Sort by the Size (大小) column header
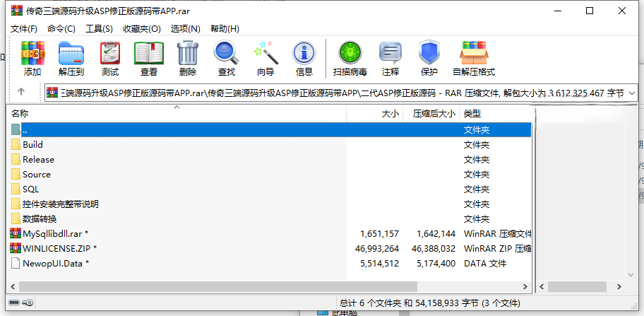Image resolution: width=644 pixels, height=316 pixels. pyautogui.click(x=390, y=113)
